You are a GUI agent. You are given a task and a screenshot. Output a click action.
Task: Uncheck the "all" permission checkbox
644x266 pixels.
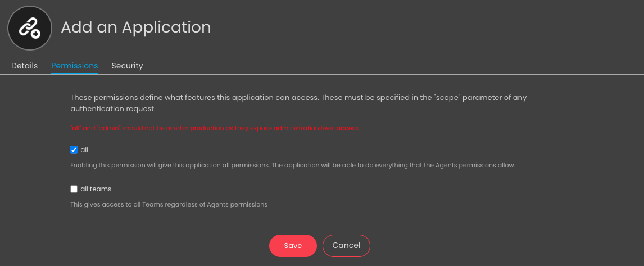(74, 150)
